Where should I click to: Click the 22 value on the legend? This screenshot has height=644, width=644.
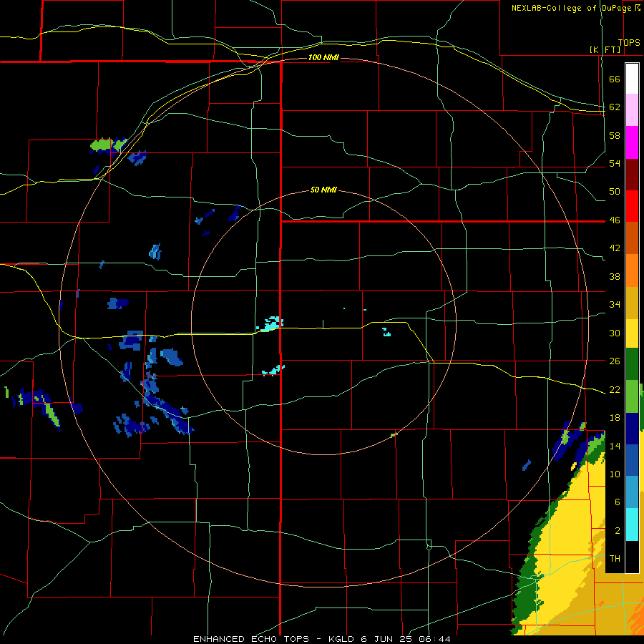tap(615, 389)
